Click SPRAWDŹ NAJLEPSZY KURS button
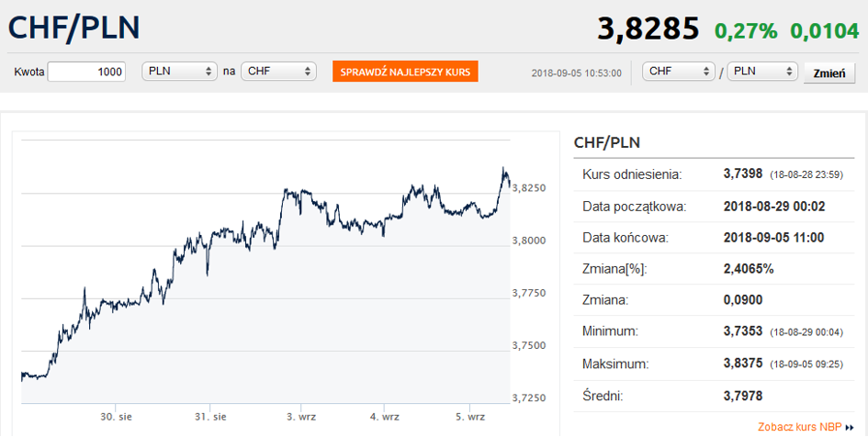This screenshot has height=437, width=868. click(405, 72)
